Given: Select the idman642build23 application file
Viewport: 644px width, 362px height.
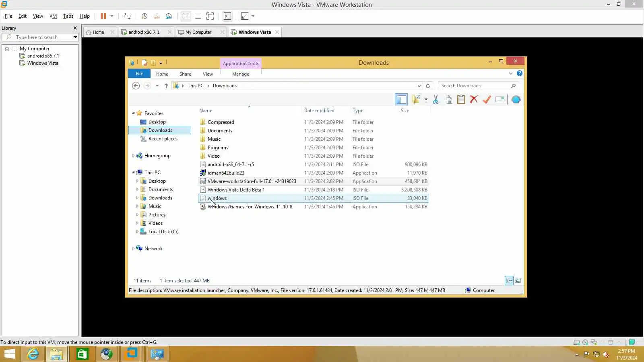Looking at the screenshot, I should (x=226, y=173).
